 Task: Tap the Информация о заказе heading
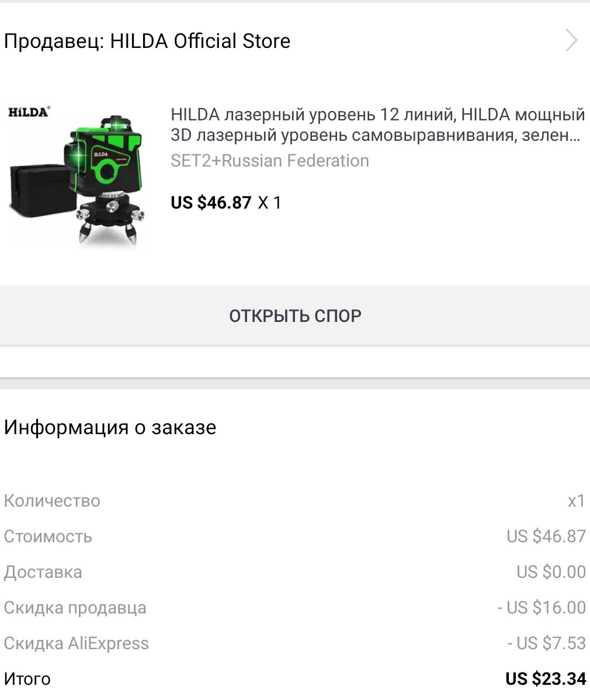click(110, 427)
